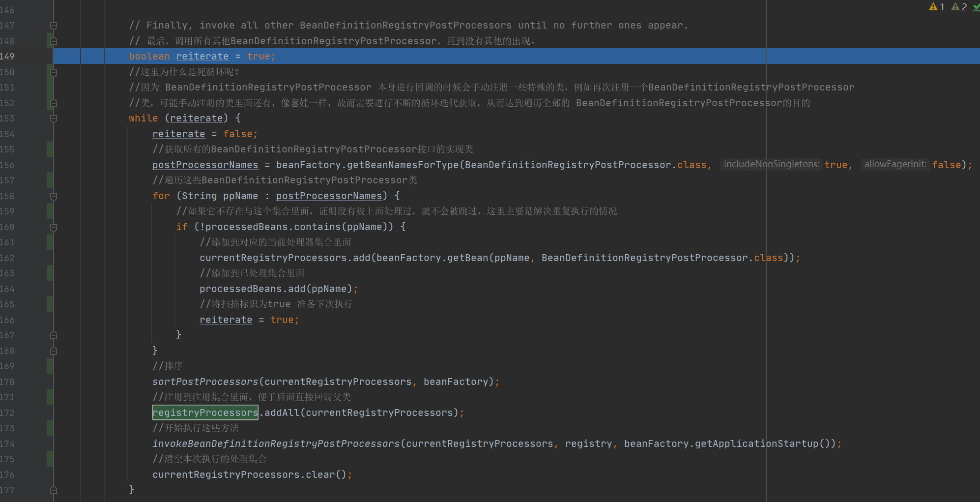Click line number 156 in the gutter
Image resolution: width=980 pixels, height=502 pixels.
click(7, 165)
